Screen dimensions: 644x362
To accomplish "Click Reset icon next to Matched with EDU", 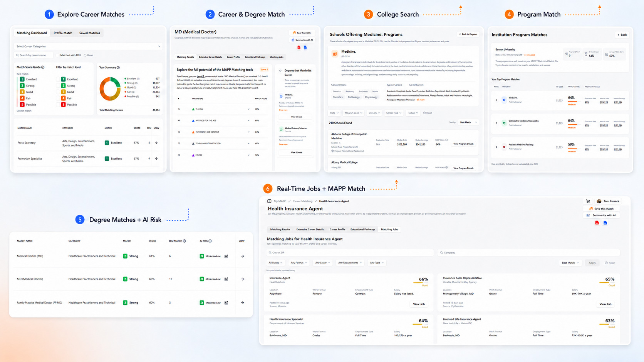I will 85,55.
